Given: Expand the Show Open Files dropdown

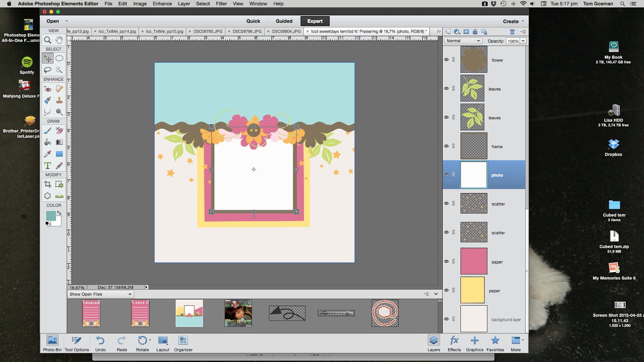Looking at the screenshot, I should (x=130, y=294).
